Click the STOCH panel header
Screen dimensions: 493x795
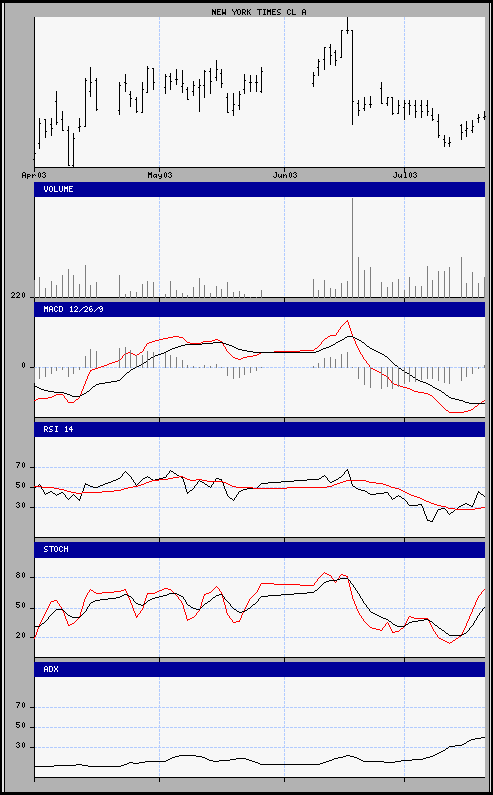260,549
